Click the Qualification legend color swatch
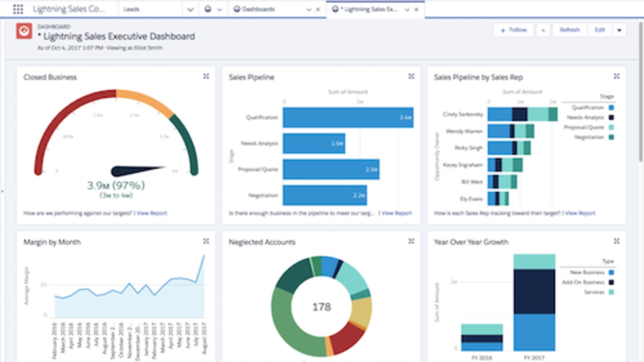 click(x=611, y=108)
